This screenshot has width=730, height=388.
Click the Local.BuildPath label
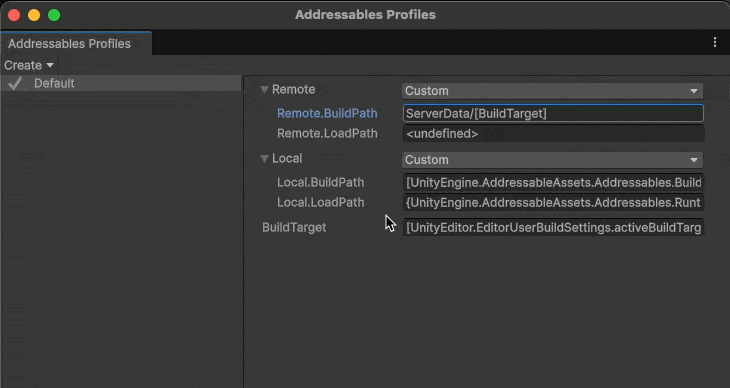point(320,182)
